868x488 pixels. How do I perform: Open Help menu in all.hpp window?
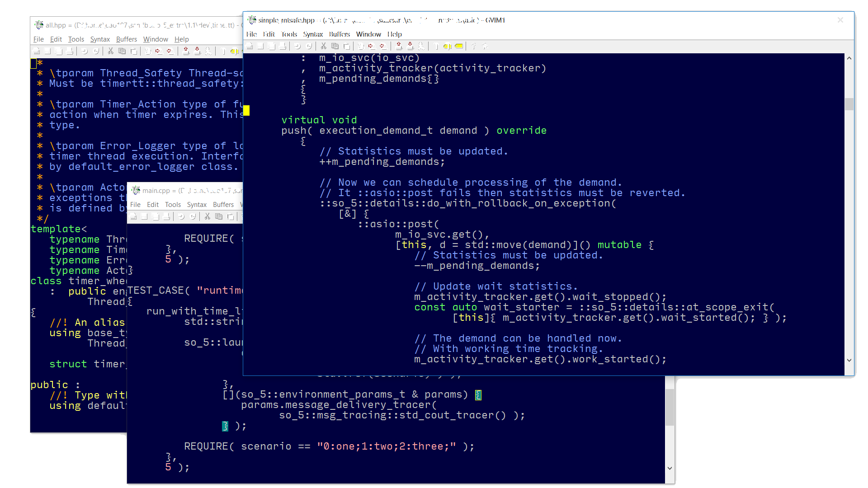pos(182,39)
